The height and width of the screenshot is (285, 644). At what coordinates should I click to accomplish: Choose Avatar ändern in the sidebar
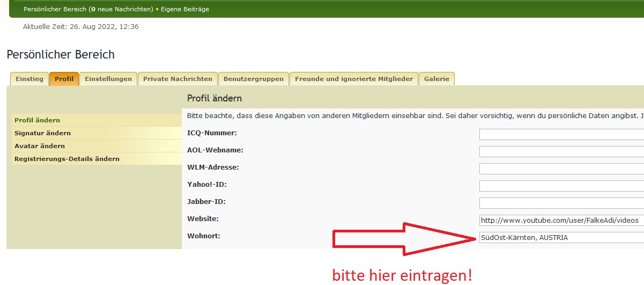pos(40,146)
